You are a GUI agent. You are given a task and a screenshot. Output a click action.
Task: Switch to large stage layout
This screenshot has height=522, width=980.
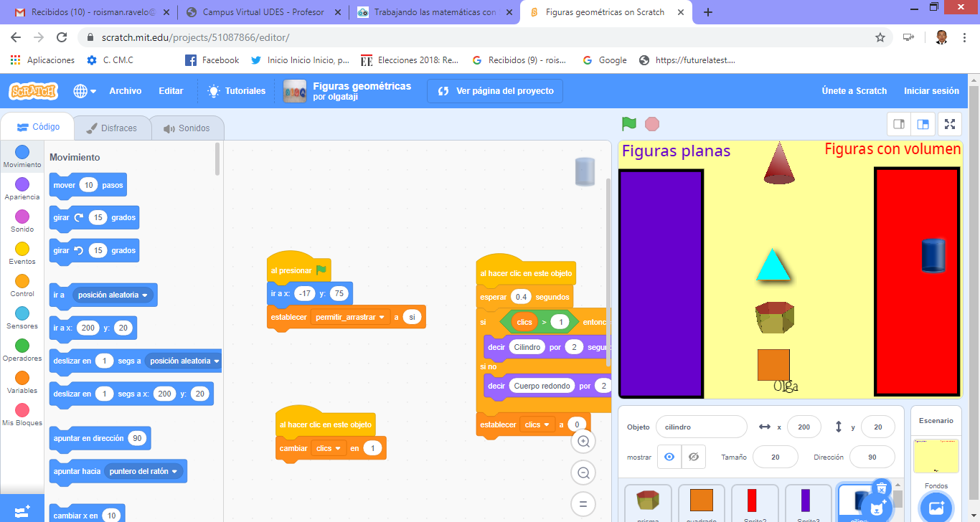(x=923, y=124)
